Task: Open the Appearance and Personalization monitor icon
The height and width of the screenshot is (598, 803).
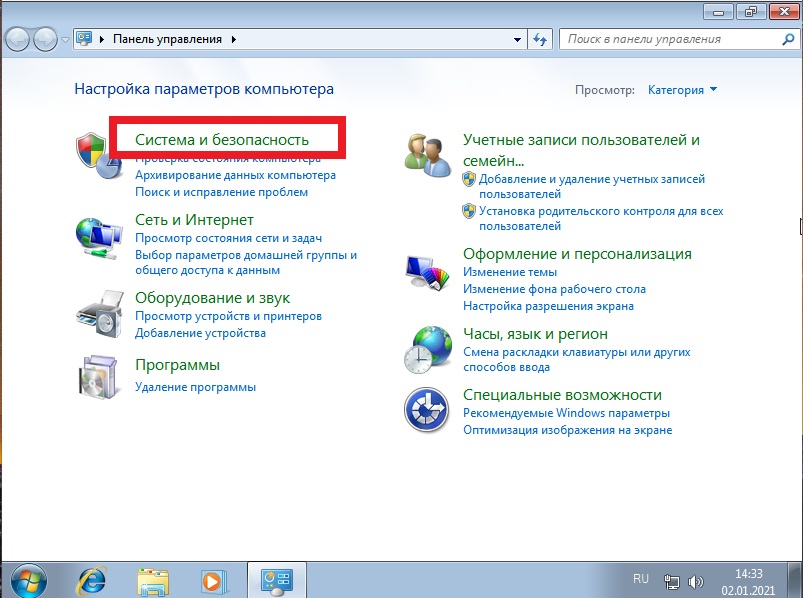Action: [427, 273]
